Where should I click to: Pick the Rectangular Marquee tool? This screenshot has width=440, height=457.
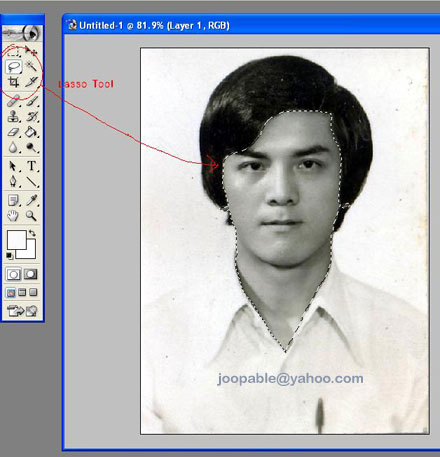coord(14,52)
